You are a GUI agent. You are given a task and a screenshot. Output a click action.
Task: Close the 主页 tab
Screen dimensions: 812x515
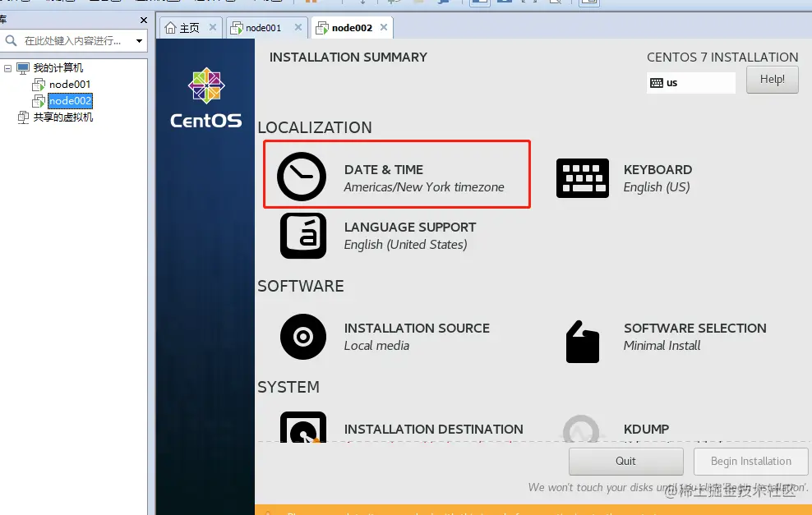coord(213,27)
